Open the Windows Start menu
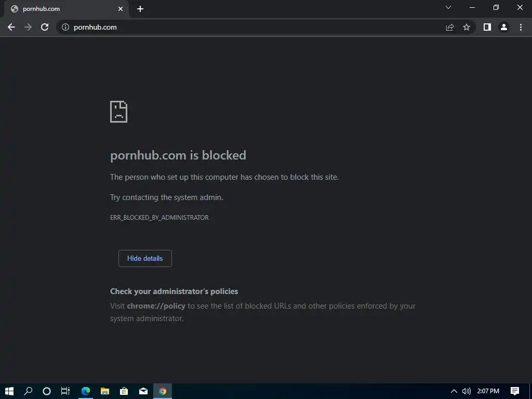532x399 pixels. coord(9,391)
